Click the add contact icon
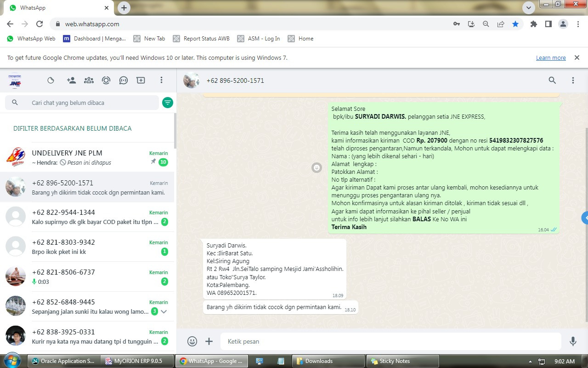Viewport: 588px width, 368px height. tap(71, 80)
